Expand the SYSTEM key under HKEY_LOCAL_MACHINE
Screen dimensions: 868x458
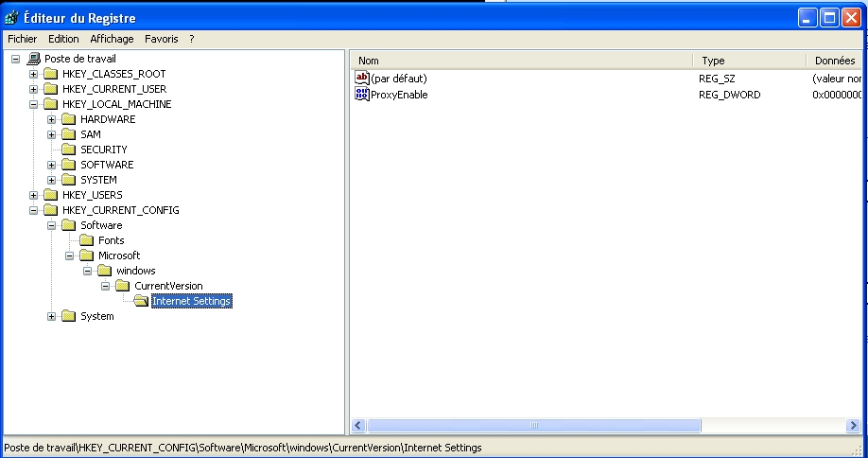(51, 180)
